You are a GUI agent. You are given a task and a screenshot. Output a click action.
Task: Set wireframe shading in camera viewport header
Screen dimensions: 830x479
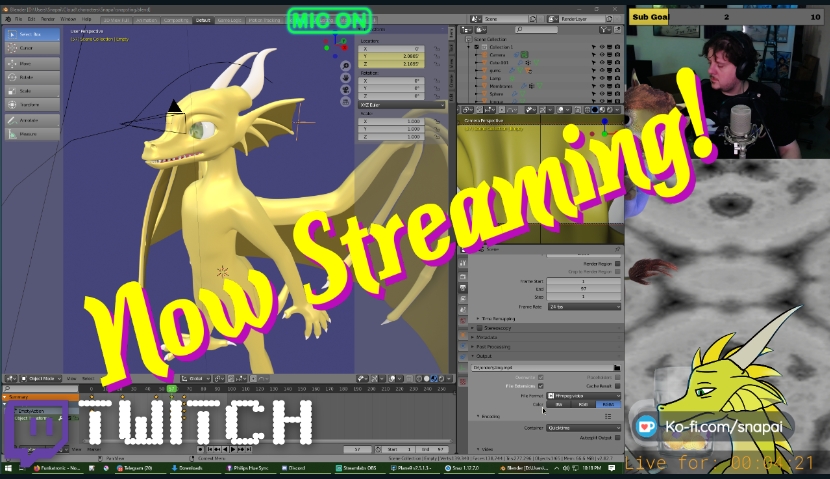click(588, 110)
